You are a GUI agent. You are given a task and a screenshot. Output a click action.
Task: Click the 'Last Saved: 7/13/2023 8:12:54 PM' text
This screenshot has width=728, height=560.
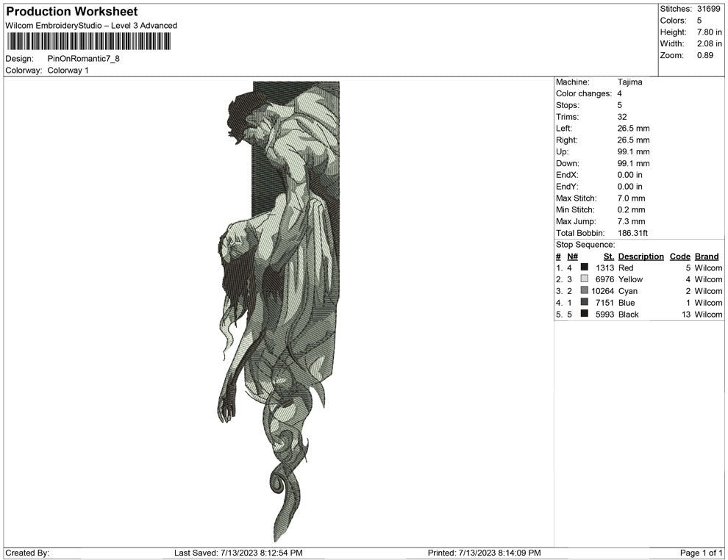[239, 553]
